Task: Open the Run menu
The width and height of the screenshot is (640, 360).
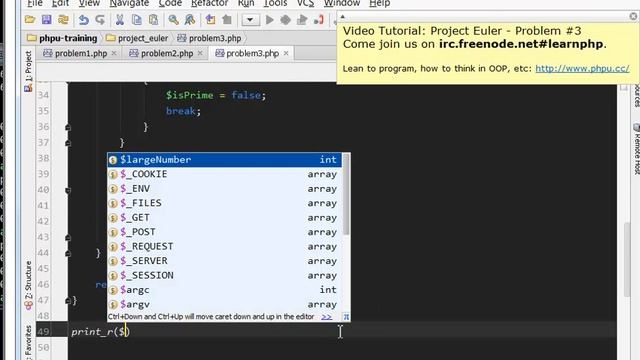Action: tap(246, 3)
